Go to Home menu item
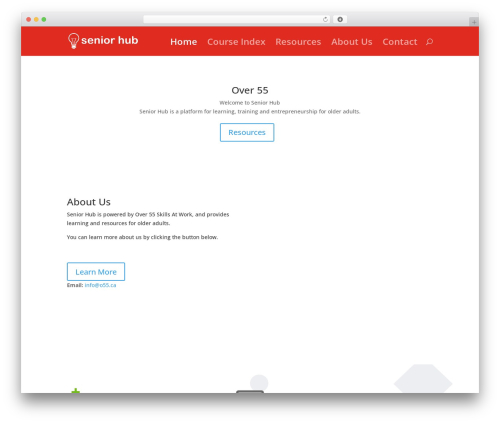The height and width of the screenshot is (423, 500). click(184, 42)
